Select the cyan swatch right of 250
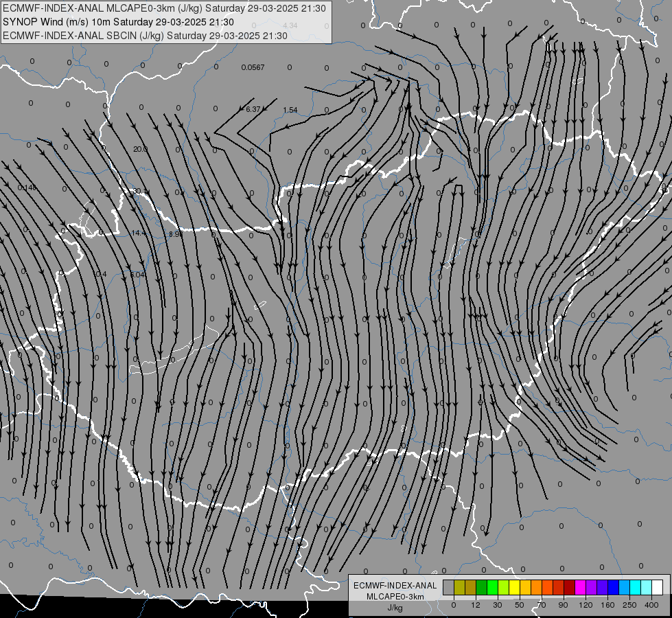 pyautogui.click(x=635, y=587)
